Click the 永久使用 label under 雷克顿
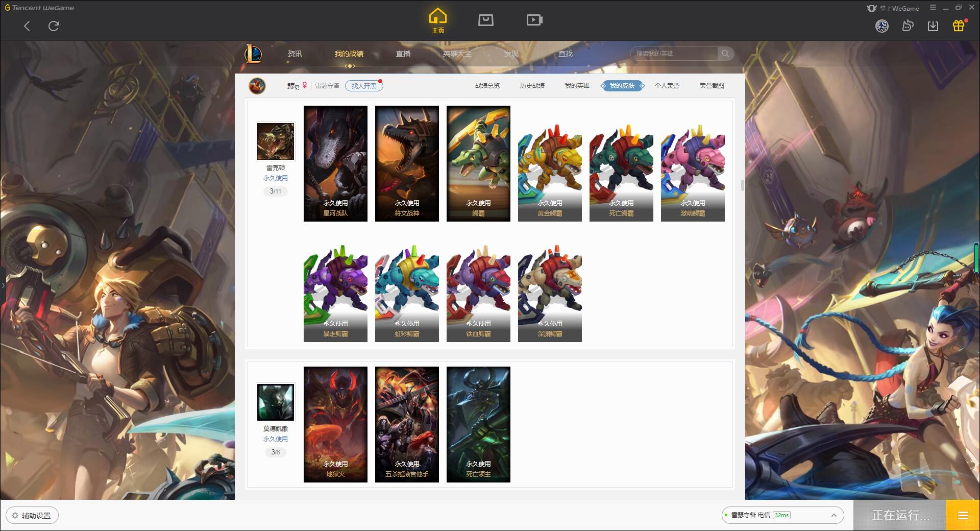This screenshot has width=980, height=531. [x=276, y=178]
